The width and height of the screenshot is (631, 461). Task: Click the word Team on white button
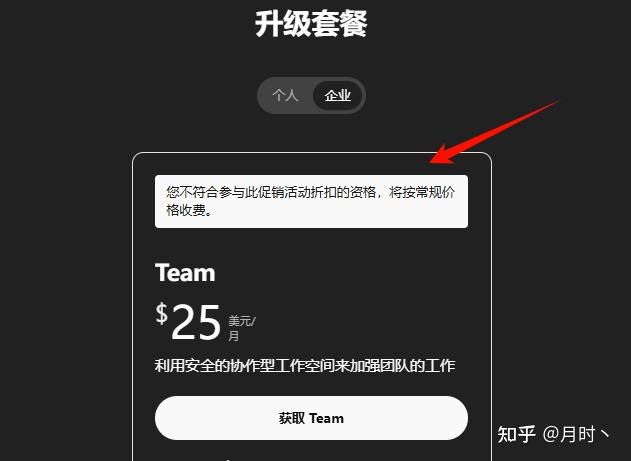(x=326, y=418)
